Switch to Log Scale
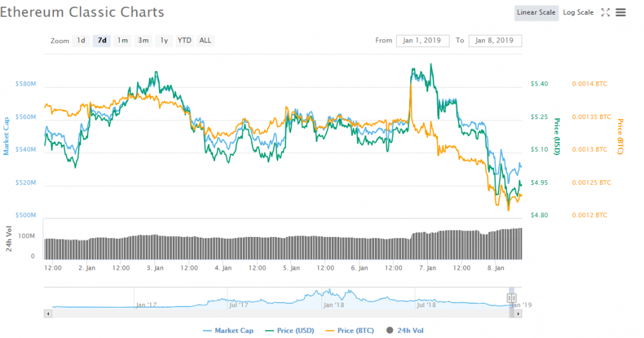The width and height of the screenshot is (644, 338). coord(578,13)
